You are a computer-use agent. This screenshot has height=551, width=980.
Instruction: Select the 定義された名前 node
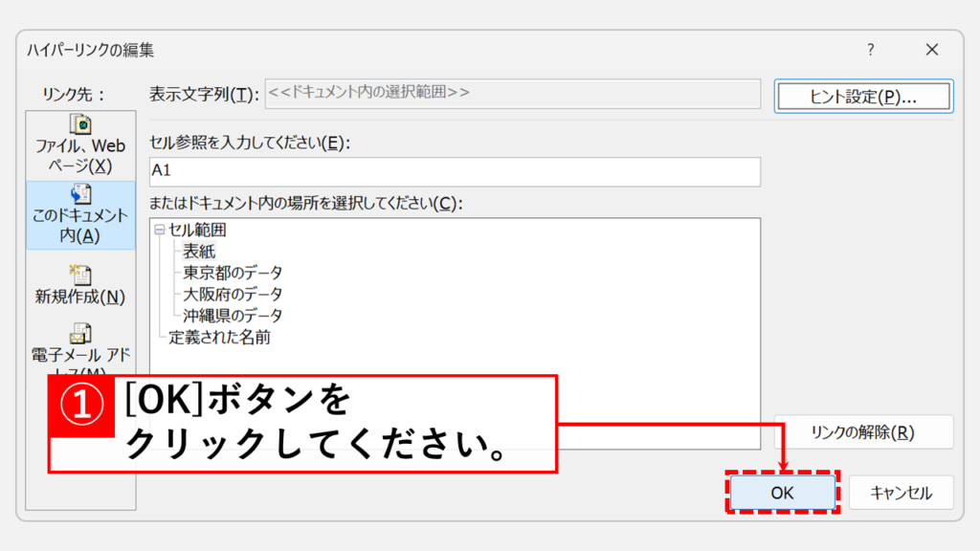pos(219,338)
